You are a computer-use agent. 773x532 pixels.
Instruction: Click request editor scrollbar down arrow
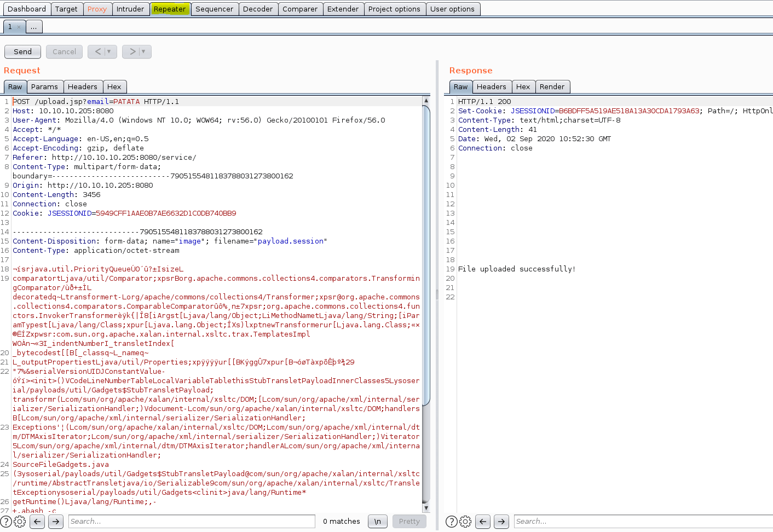(x=426, y=508)
